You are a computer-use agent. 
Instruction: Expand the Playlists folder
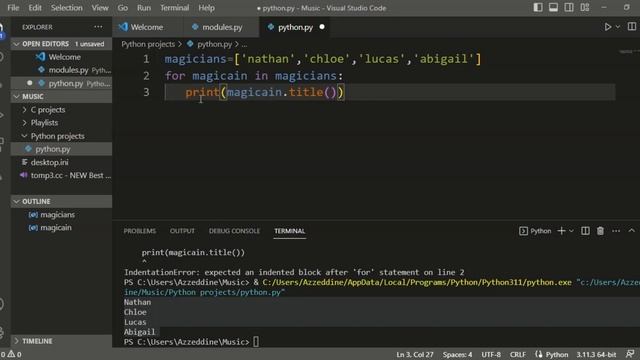61,122
